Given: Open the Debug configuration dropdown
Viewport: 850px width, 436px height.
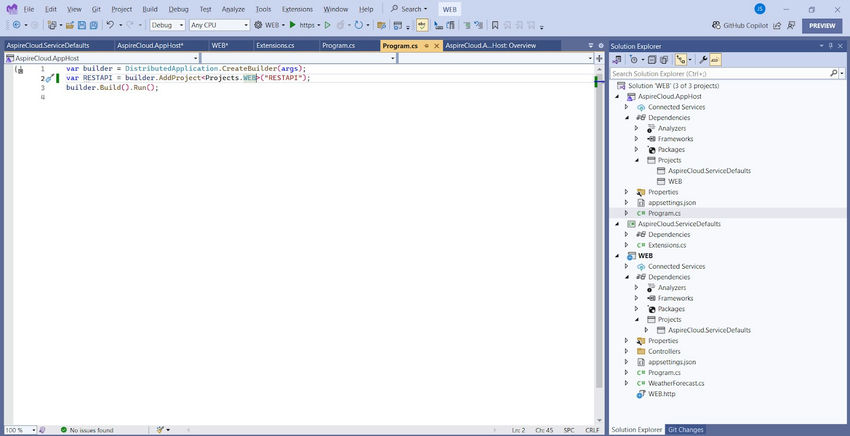Looking at the screenshot, I should point(167,25).
